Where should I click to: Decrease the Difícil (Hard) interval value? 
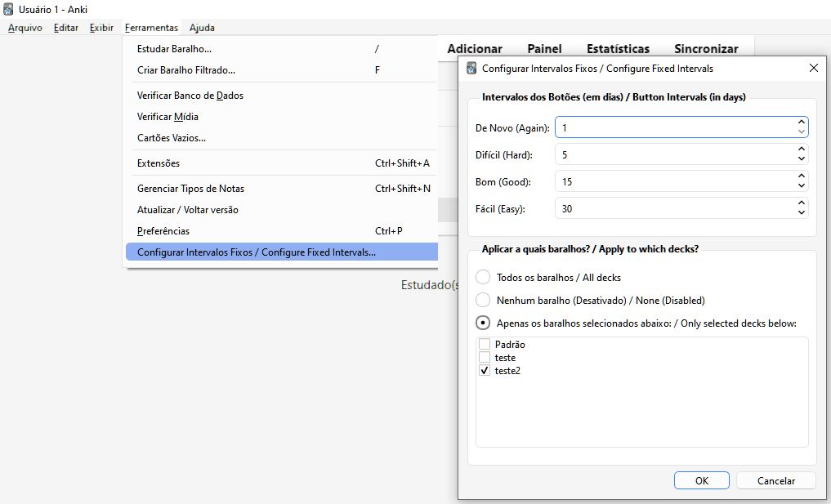[801, 158]
